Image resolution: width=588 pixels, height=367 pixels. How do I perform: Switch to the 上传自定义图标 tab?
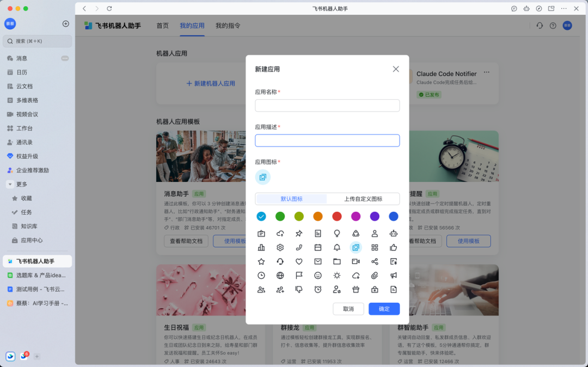click(363, 199)
